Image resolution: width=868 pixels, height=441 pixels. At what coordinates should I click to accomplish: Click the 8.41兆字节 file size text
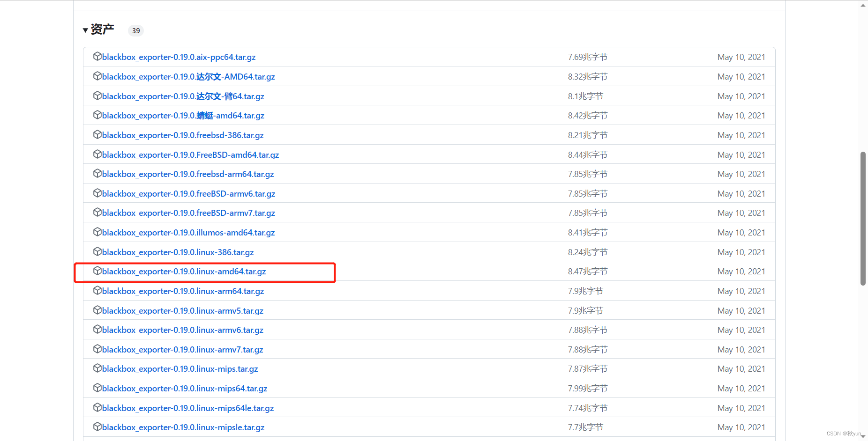tap(588, 233)
